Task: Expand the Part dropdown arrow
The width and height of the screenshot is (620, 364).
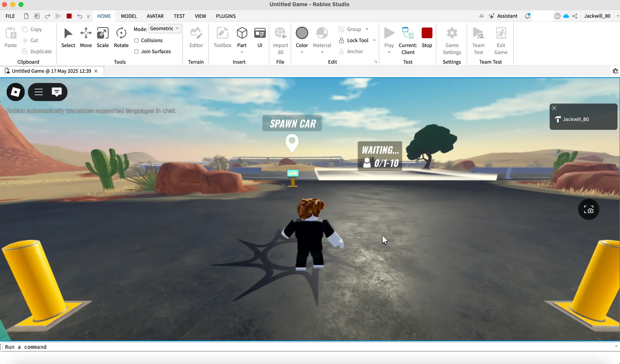Action: (x=242, y=52)
